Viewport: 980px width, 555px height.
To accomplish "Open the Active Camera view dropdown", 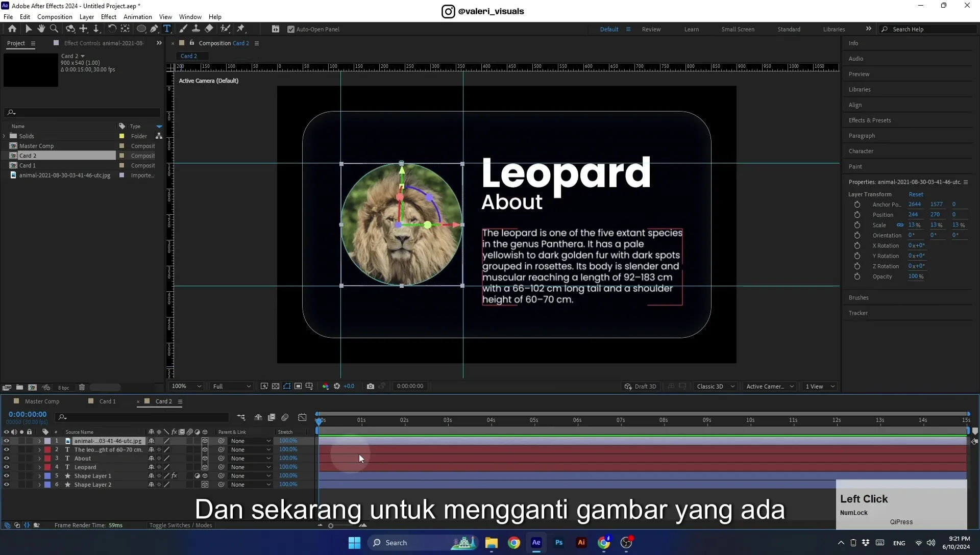I will [770, 386].
